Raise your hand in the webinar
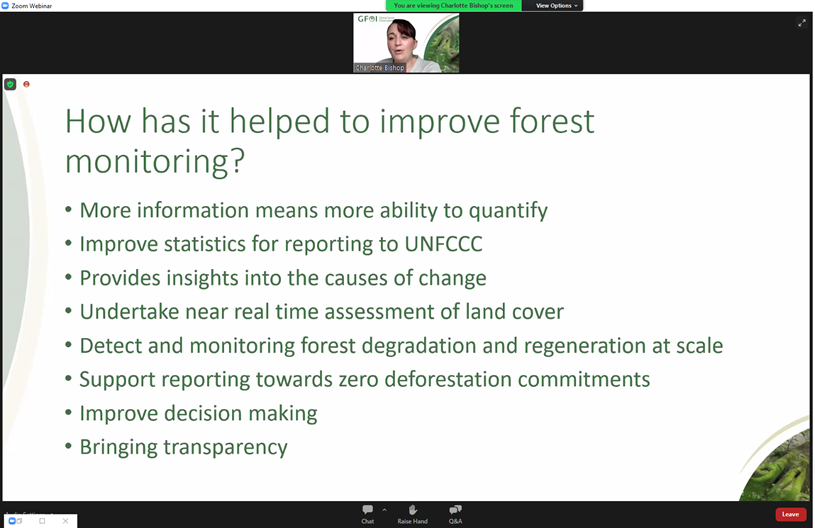This screenshot has height=528, width=815. coord(413,514)
